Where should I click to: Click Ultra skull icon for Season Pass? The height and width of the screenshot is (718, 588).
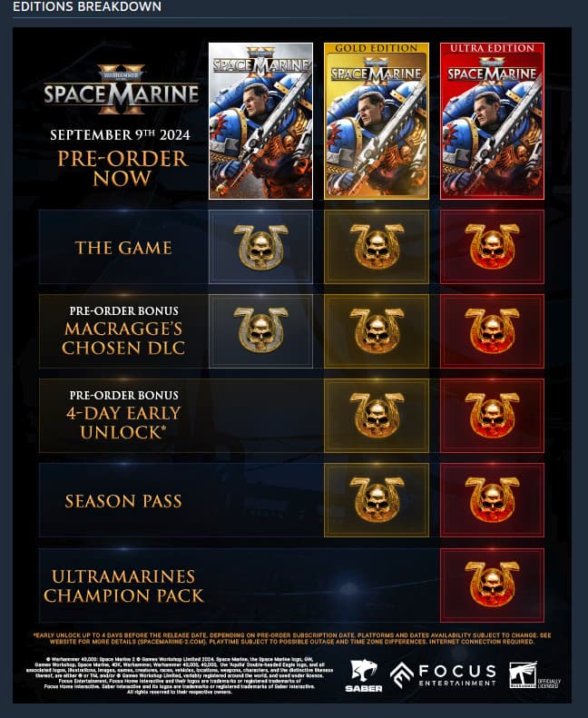point(492,499)
